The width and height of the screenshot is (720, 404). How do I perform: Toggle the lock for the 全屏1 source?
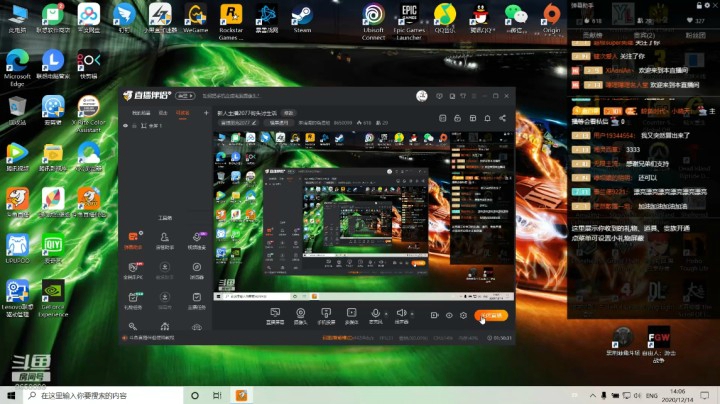pos(135,126)
